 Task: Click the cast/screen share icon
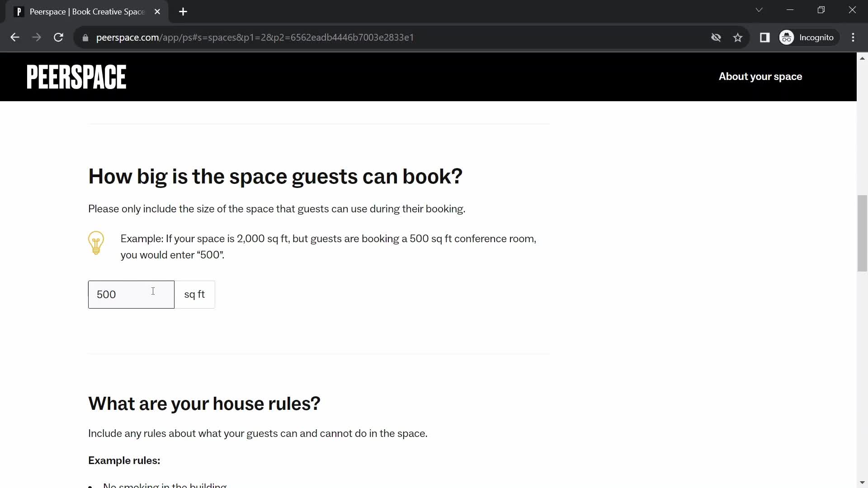[x=765, y=37]
